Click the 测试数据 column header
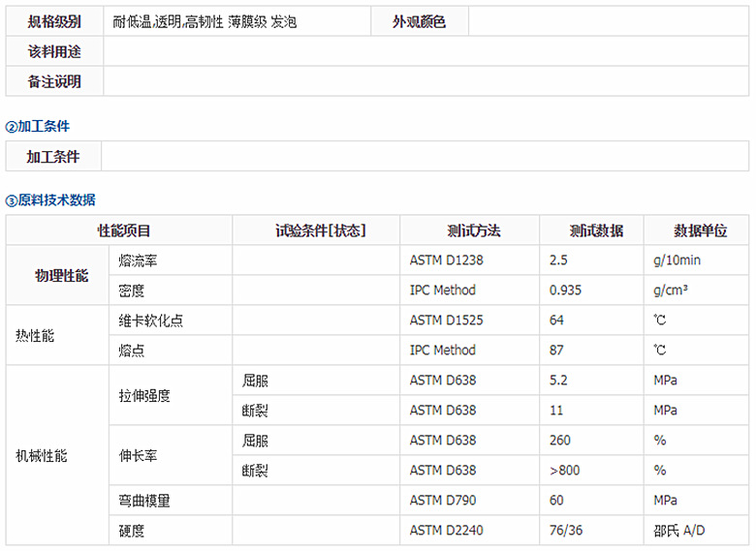Screen dimensions: 756x551 point(596,230)
